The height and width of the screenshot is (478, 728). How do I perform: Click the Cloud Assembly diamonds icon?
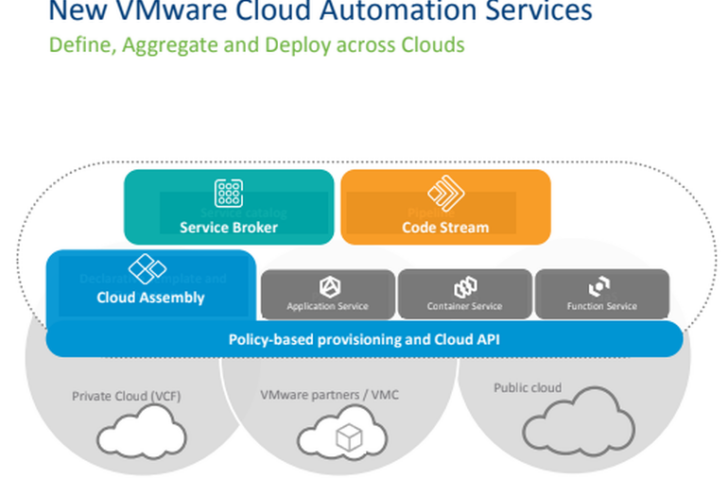point(147,269)
